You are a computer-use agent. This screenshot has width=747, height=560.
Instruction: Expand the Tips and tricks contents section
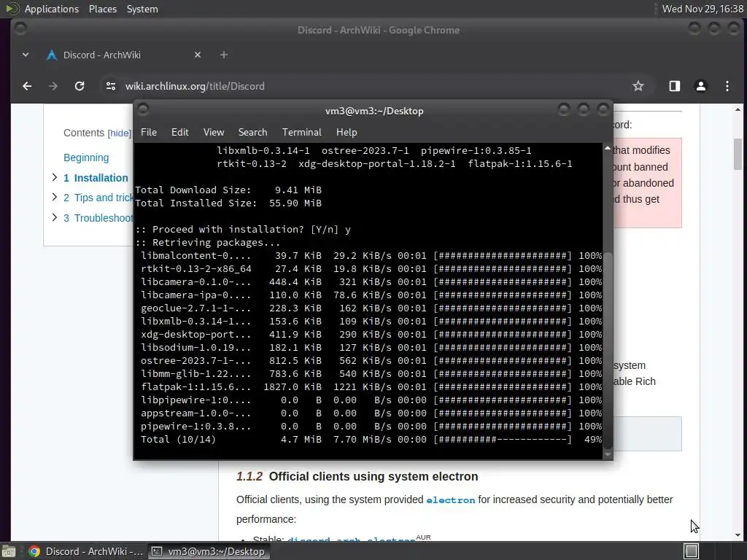click(54, 197)
